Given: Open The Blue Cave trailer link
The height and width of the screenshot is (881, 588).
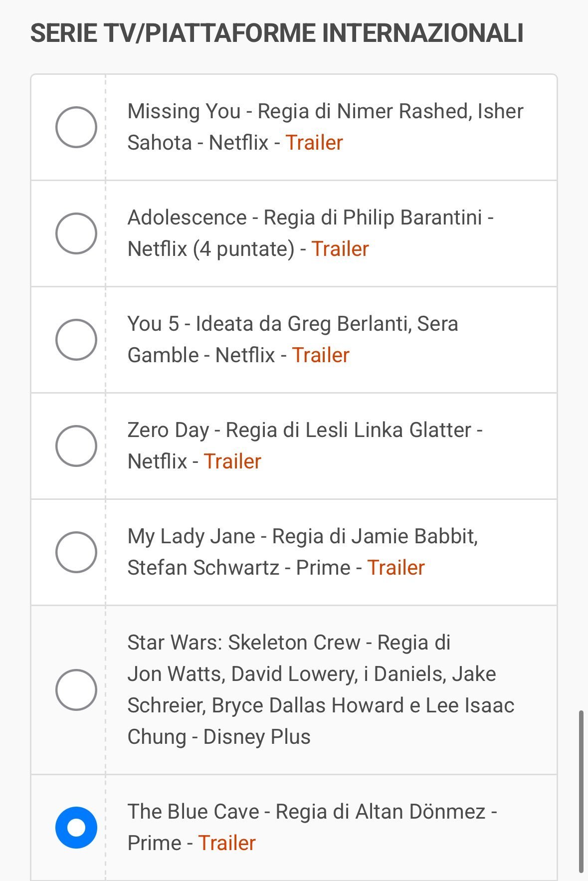Looking at the screenshot, I should click(x=227, y=844).
